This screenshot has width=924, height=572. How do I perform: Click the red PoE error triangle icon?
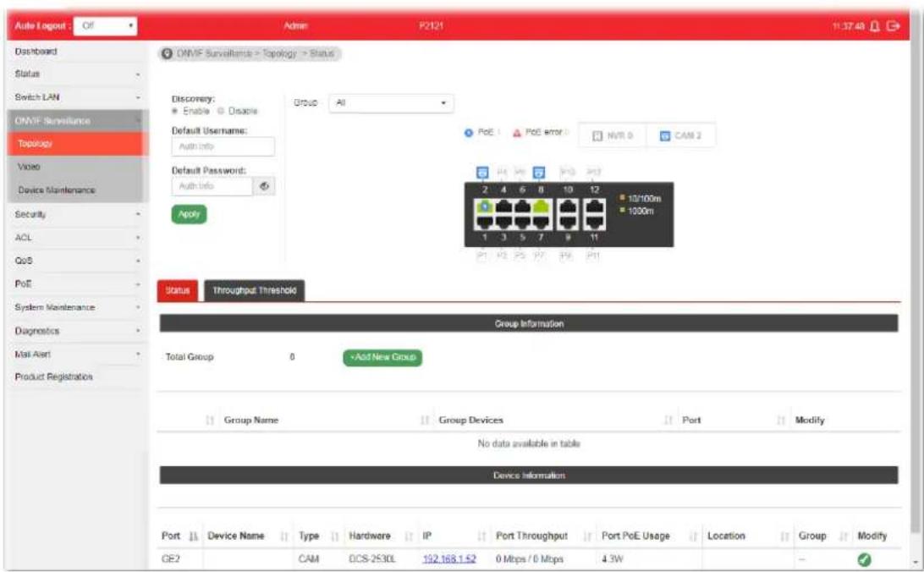coord(517,133)
